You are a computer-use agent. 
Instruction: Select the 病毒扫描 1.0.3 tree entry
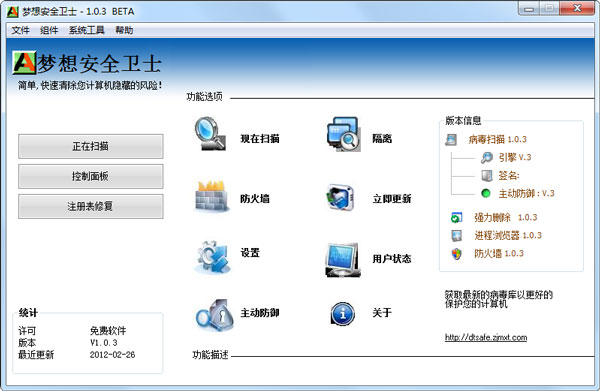click(497, 140)
